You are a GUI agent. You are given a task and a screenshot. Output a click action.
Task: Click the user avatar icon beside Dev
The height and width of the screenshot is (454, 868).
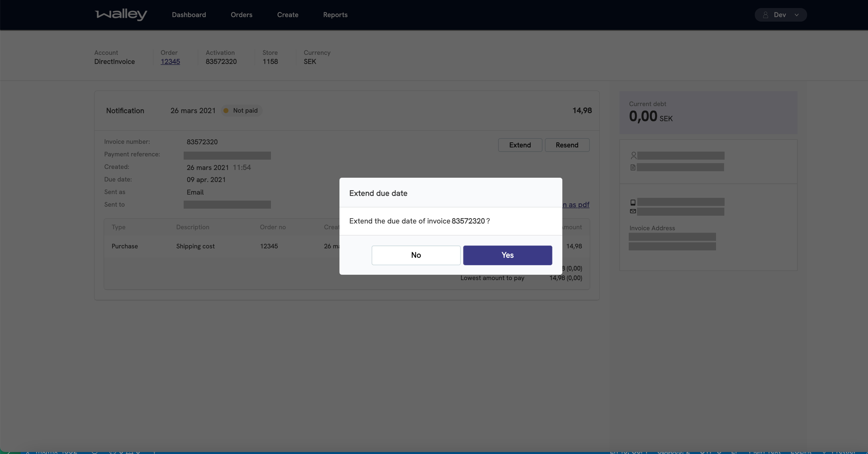point(765,15)
